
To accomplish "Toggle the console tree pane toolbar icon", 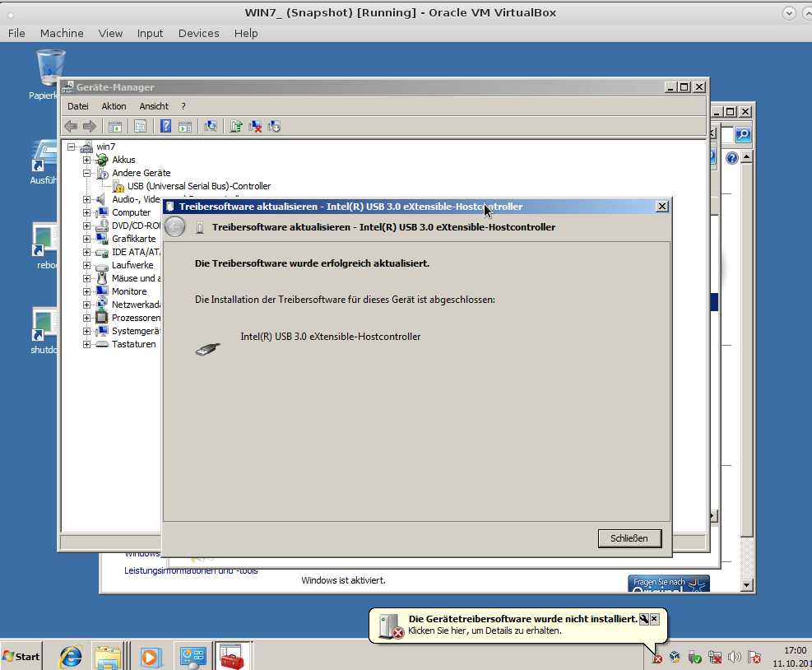I will (115, 127).
